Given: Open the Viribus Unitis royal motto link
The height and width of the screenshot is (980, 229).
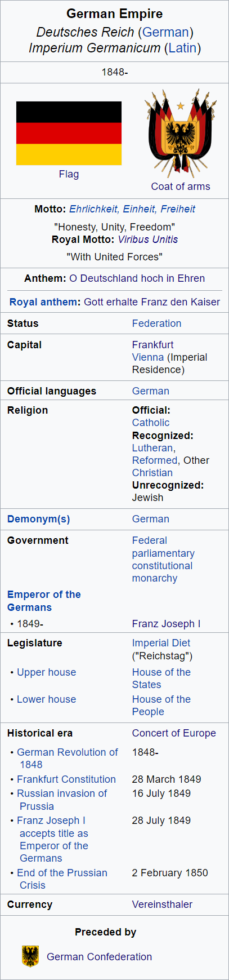Looking at the screenshot, I should (x=148, y=240).
